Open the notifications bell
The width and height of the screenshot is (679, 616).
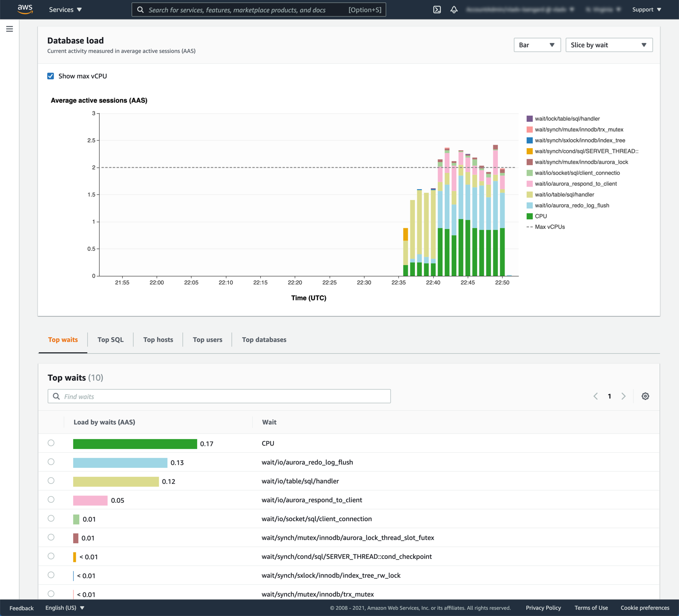[x=454, y=9]
